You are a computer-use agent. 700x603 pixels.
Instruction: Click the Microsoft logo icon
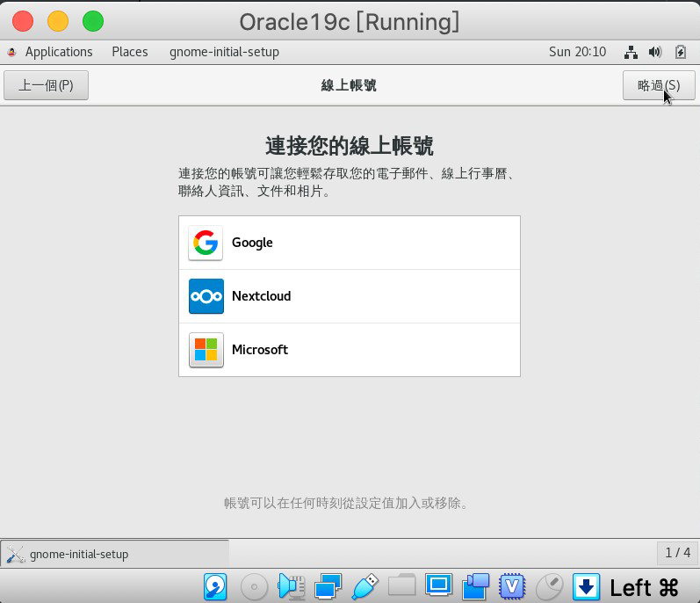tap(206, 350)
